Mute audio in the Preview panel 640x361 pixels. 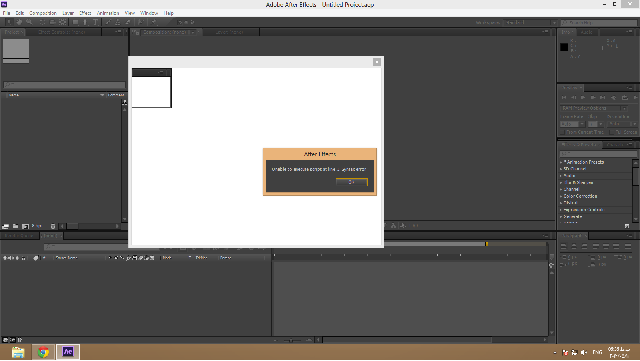[613, 98]
